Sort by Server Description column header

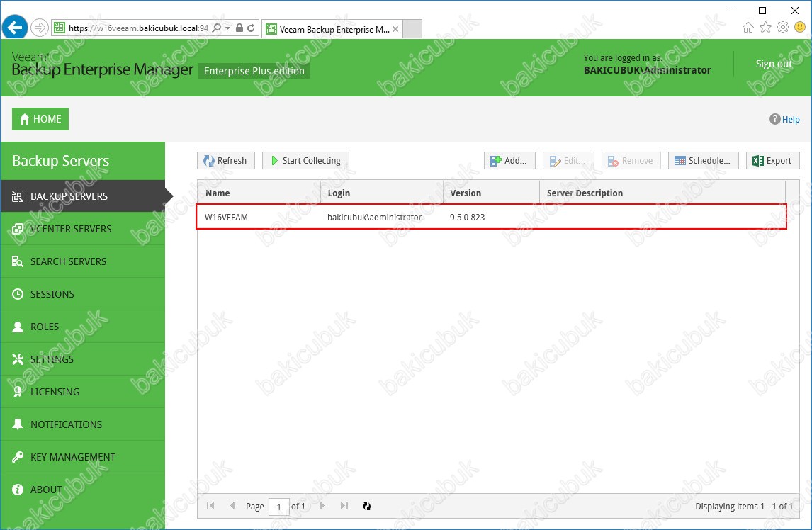click(x=662, y=193)
